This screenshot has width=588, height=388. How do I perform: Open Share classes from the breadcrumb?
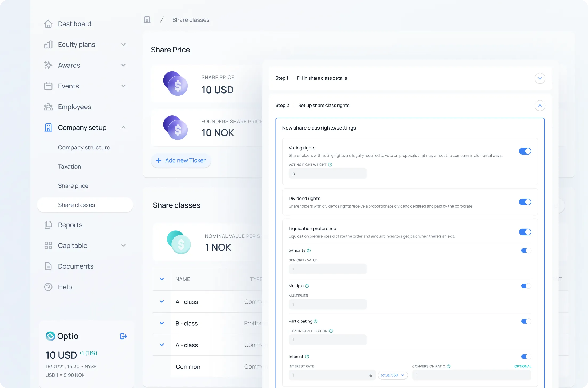[x=191, y=19]
